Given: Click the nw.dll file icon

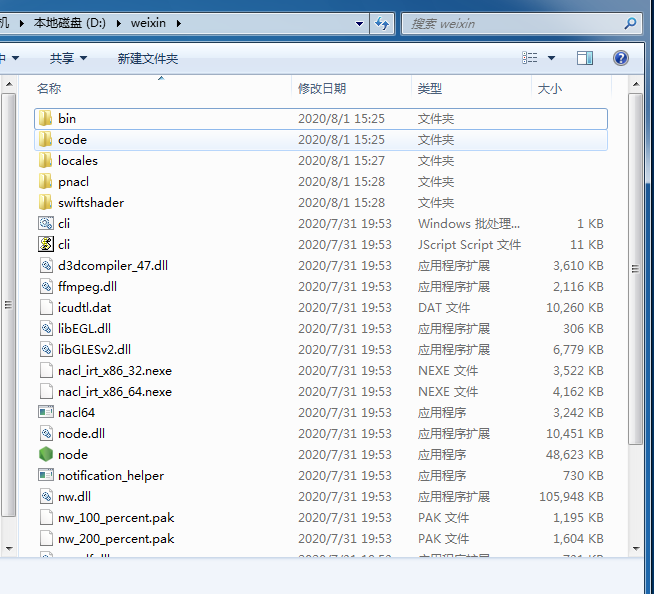Looking at the screenshot, I should tap(46, 496).
